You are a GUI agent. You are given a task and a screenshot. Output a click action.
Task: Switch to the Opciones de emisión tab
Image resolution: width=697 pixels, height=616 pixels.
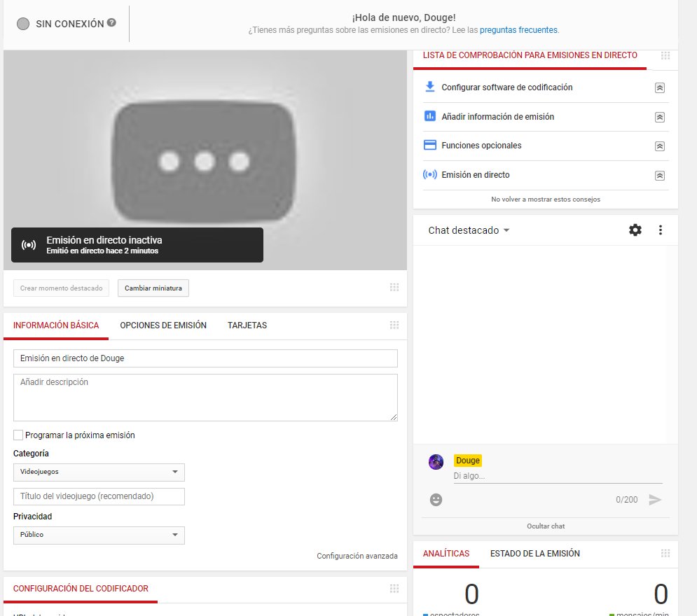click(163, 325)
